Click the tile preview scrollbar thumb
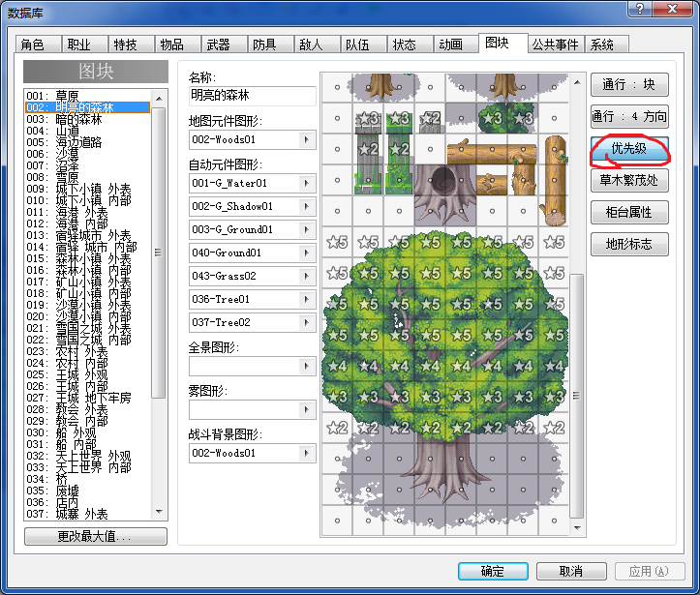 click(x=577, y=396)
